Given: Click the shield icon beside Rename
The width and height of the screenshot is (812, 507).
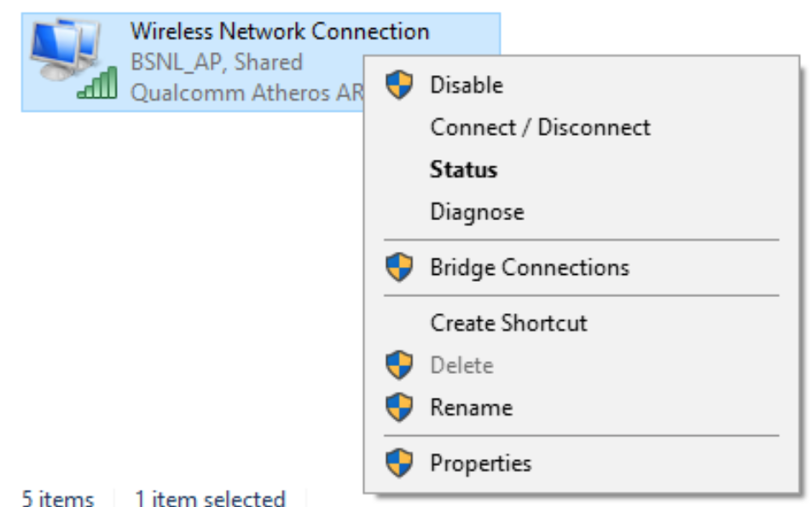Looking at the screenshot, I should click(x=399, y=407).
